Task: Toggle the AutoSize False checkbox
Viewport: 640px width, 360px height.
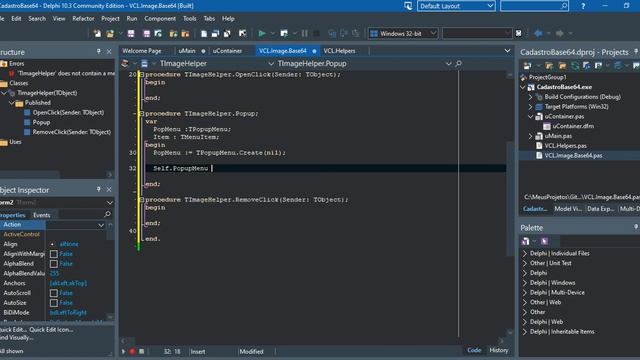Action: (53, 303)
